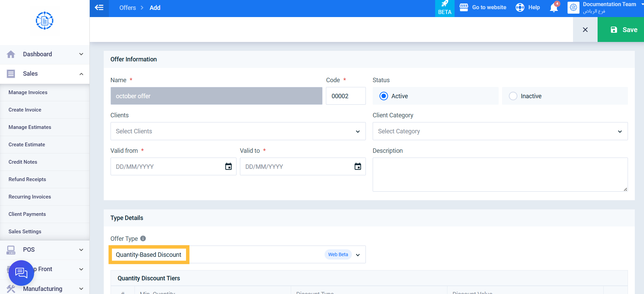Open the Select Category dropdown
Screen dimensions: 644x294
(500, 131)
